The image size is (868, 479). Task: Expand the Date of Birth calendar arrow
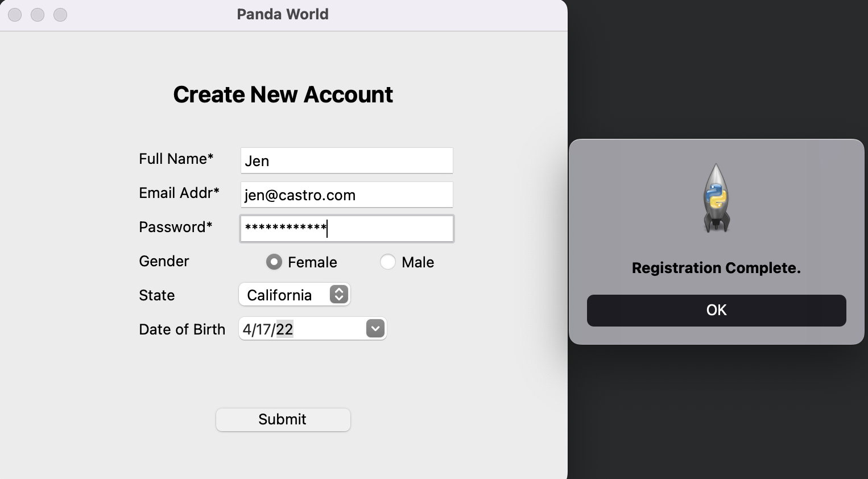click(375, 328)
